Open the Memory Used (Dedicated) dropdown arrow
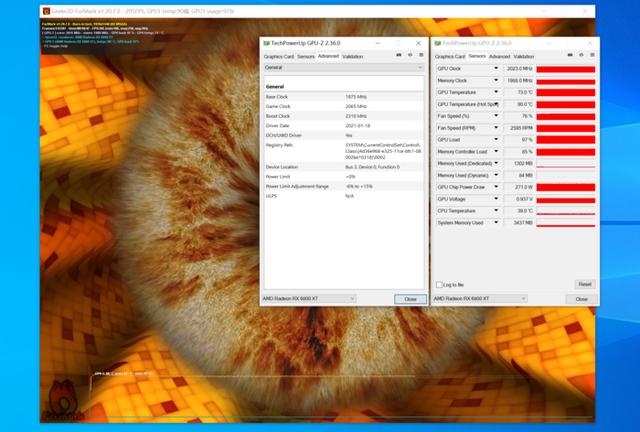 tap(496, 163)
